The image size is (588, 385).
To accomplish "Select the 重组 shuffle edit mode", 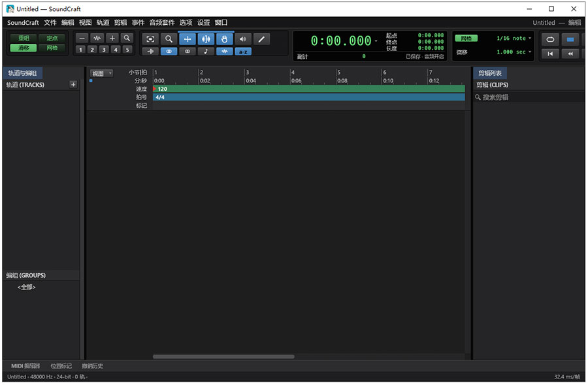I will coord(24,38).
